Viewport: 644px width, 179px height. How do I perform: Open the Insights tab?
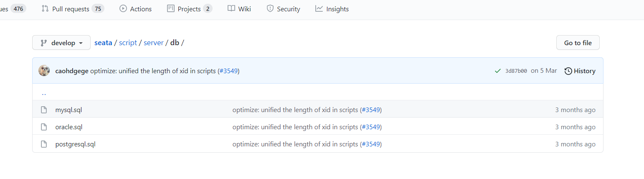332,9
